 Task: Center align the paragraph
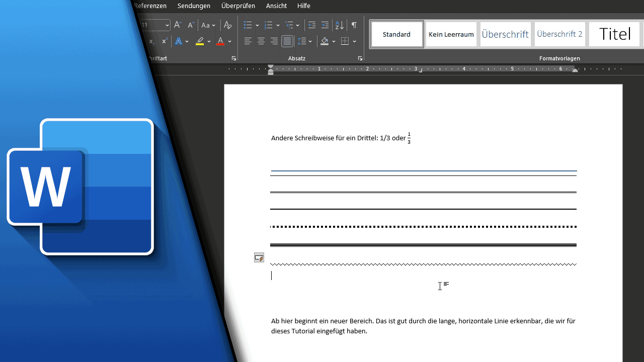coord(261,41)
